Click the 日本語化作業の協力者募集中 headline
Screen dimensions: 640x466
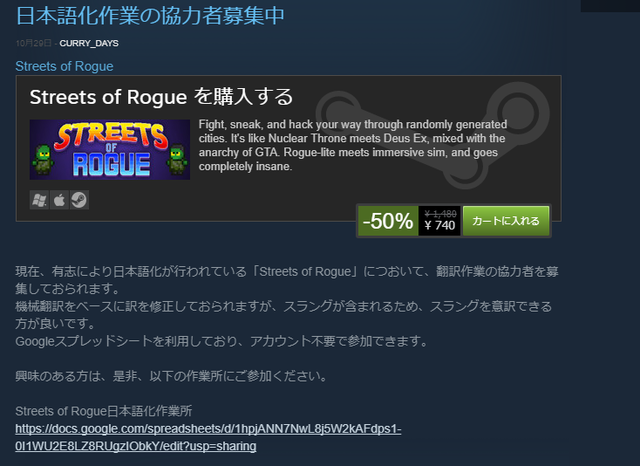tap(150, 16)
